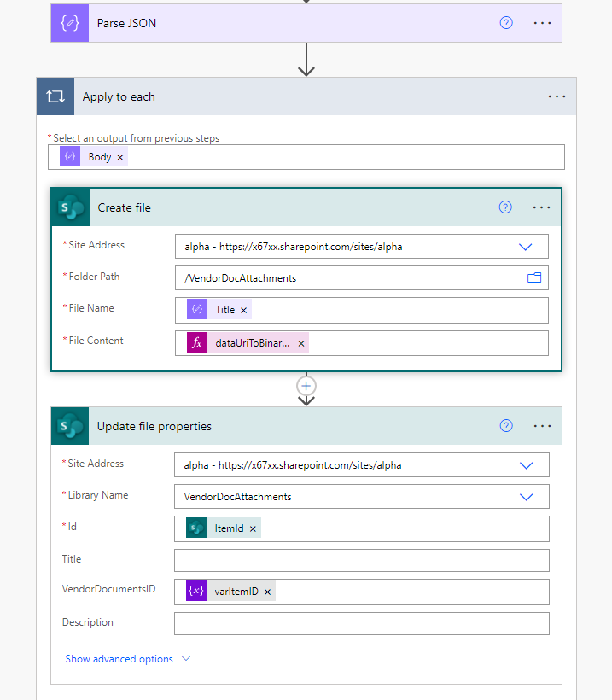Click the help icon on Create file
This screenshot has height=700, width=612.
point(505,207)
